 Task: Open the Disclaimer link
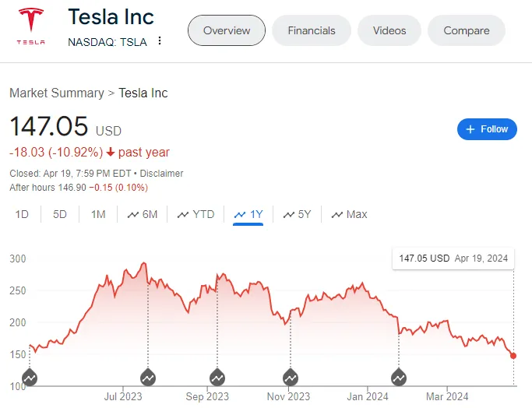tap(161, 174)
